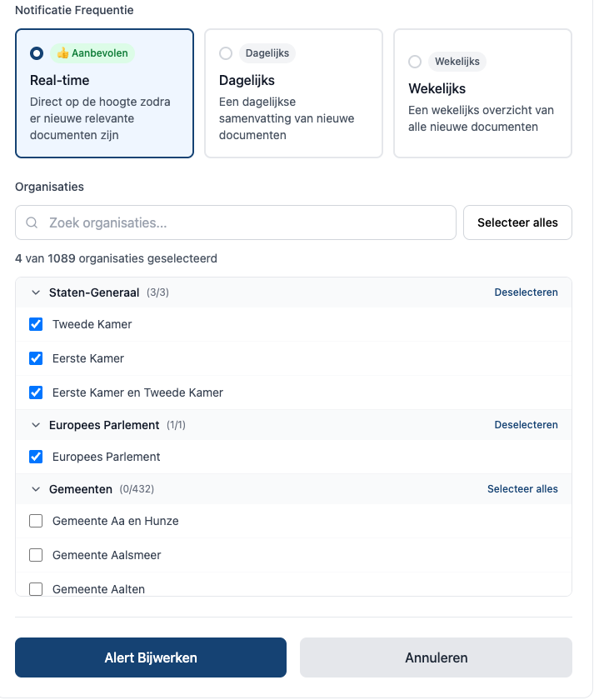
Task: Check the Gemeente Aa en Hunze checkbox
Action: point(36,521)
